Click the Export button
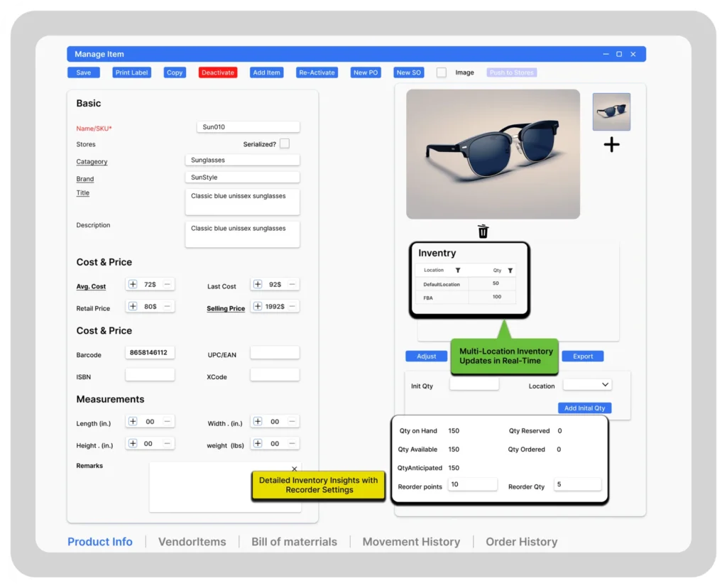 coord(583,356)
